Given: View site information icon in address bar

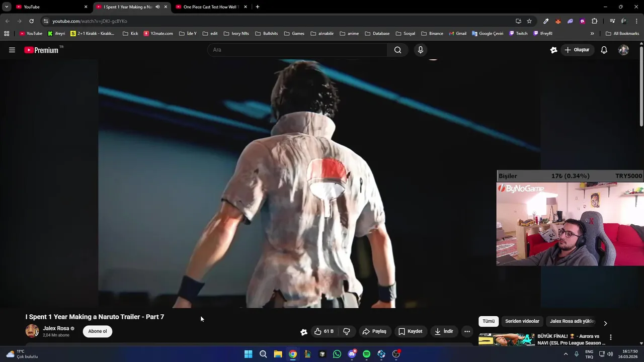Looking at the screenshot, I should [x=46, y=21].
